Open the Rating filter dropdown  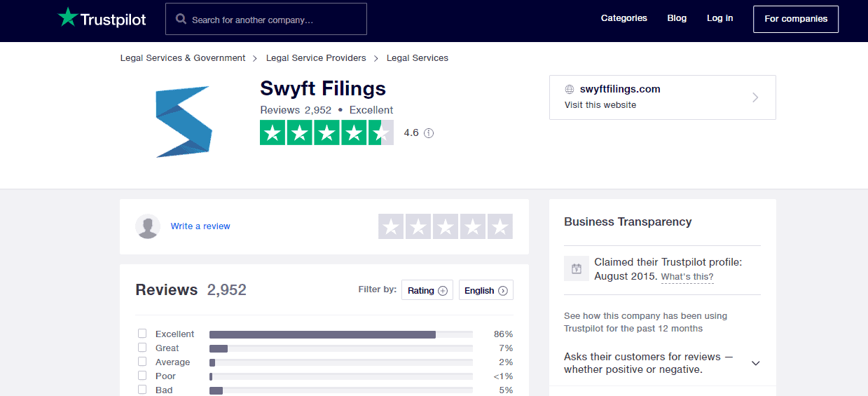click(x=427, y=290)
